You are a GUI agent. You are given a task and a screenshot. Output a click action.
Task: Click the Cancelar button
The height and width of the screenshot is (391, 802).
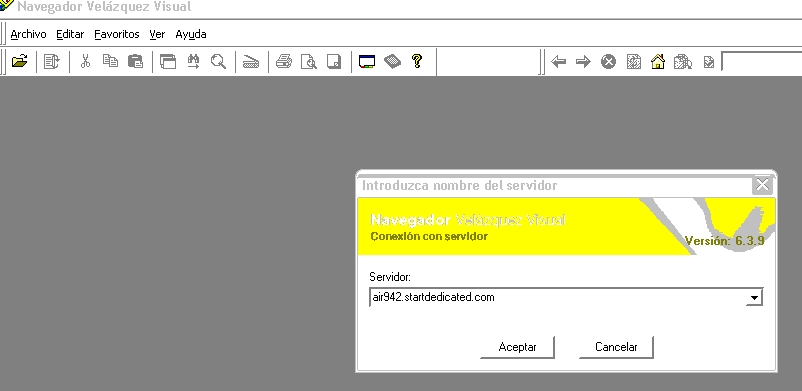pos(616,347)
